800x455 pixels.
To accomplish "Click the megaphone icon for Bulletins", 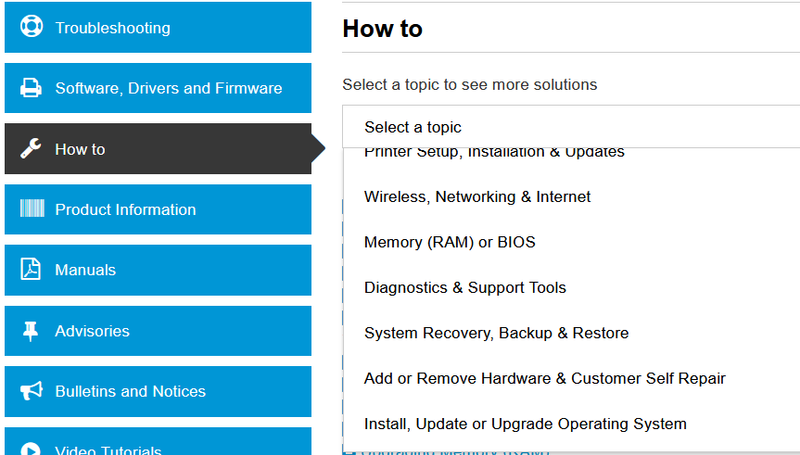I will 31,391.
